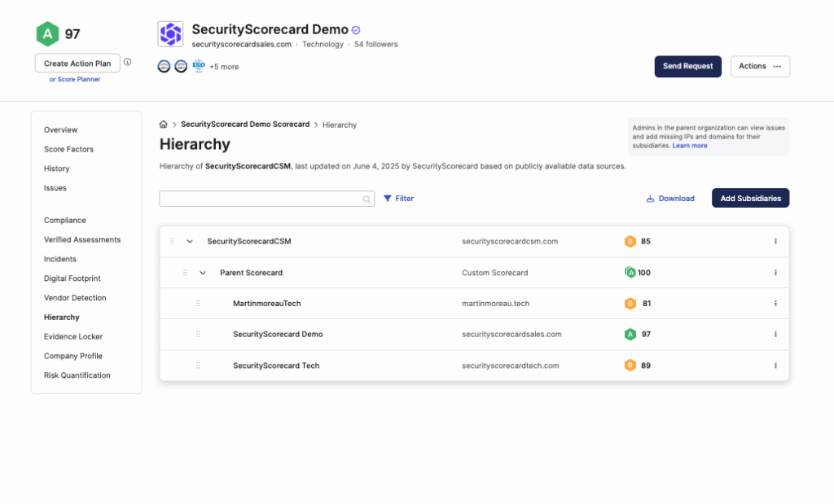Click the ISO certification badge
This screenshot has width=834, height=504.
[x=199, y=66]
